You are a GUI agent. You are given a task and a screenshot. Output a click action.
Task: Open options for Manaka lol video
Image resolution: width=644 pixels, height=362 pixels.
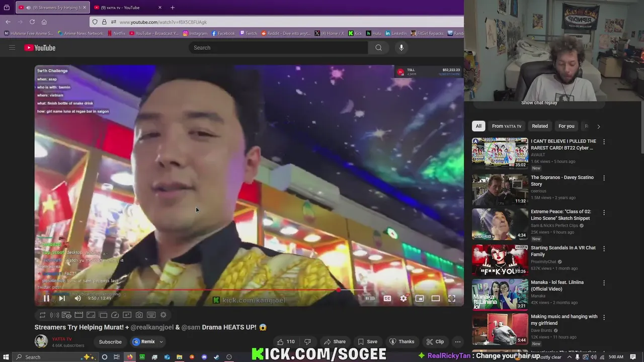tap(604, 283)
